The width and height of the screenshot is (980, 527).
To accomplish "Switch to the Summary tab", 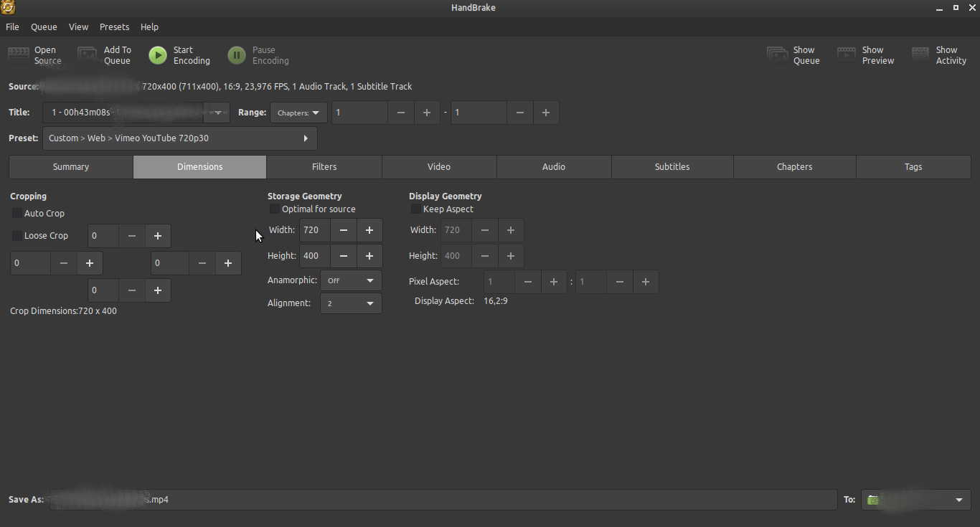I will click(x=71, y=167).
